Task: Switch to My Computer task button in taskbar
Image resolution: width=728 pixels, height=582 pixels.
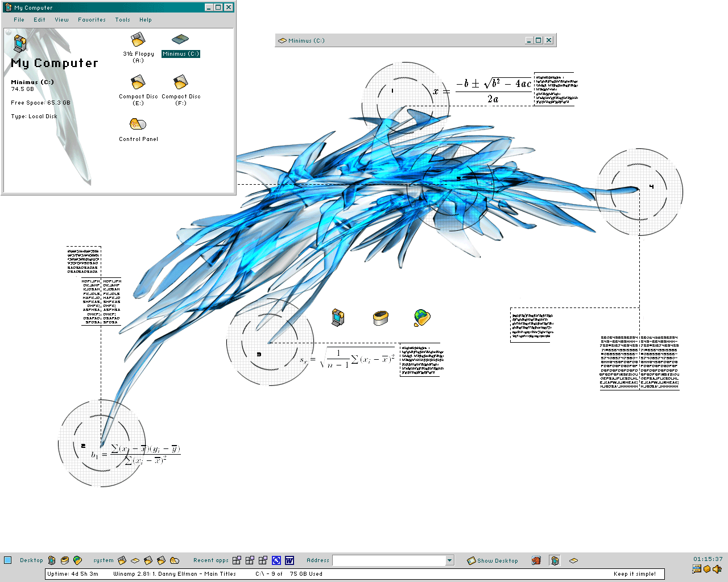Action: [555, 560]
